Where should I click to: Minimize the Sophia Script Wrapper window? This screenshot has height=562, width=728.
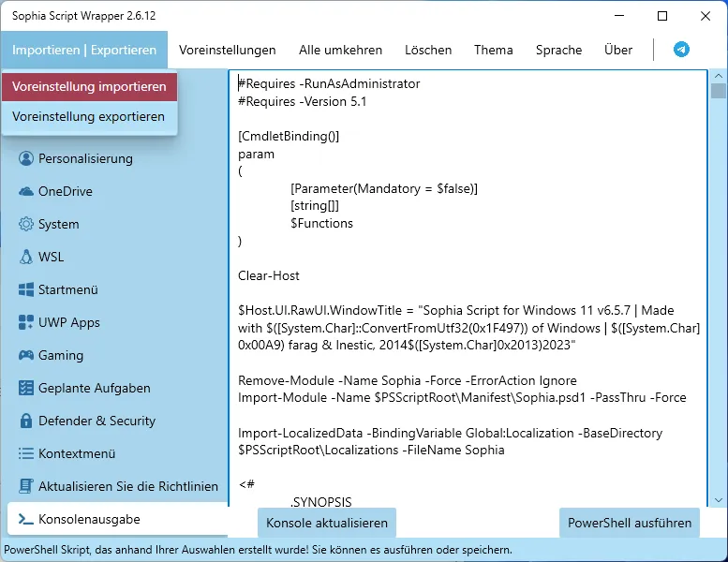point(619,16)
